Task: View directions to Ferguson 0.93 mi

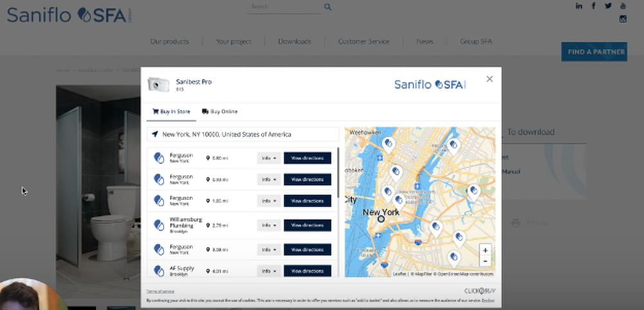Action: 307,179
